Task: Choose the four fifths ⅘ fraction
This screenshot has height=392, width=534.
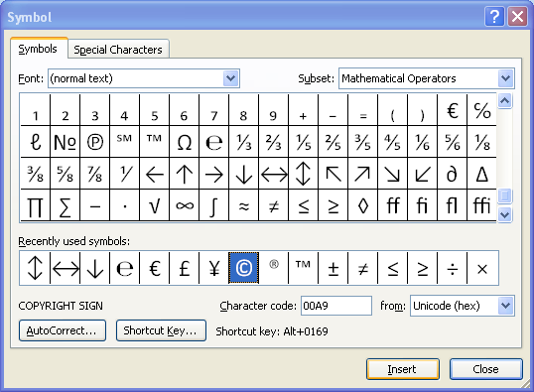Action: pyautogui.click(x=393, y=142)
